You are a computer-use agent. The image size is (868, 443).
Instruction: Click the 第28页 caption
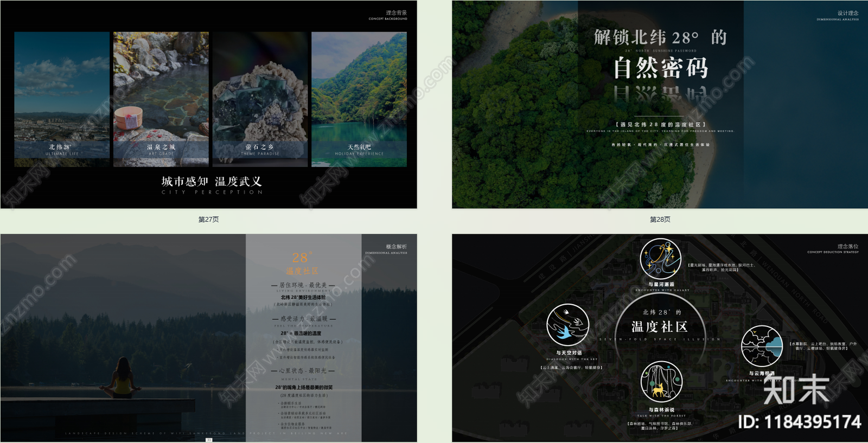[x=660, y=220]
